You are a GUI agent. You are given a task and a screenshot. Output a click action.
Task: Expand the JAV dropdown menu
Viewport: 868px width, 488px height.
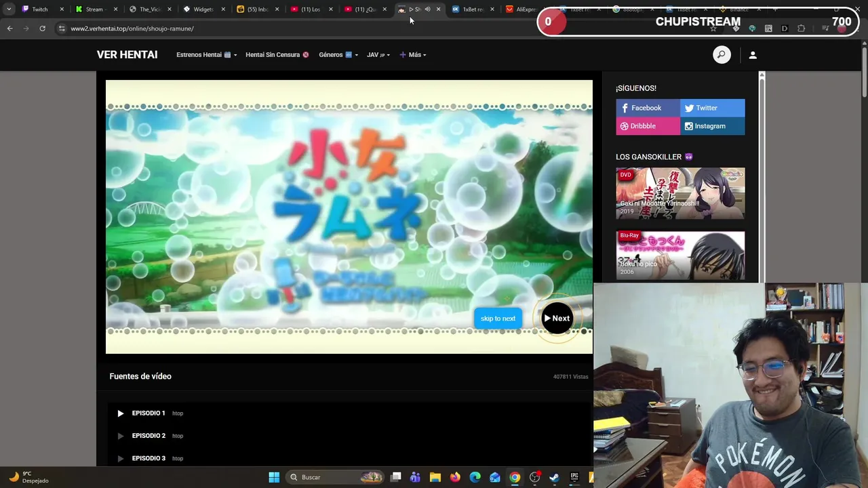point(378,55)
